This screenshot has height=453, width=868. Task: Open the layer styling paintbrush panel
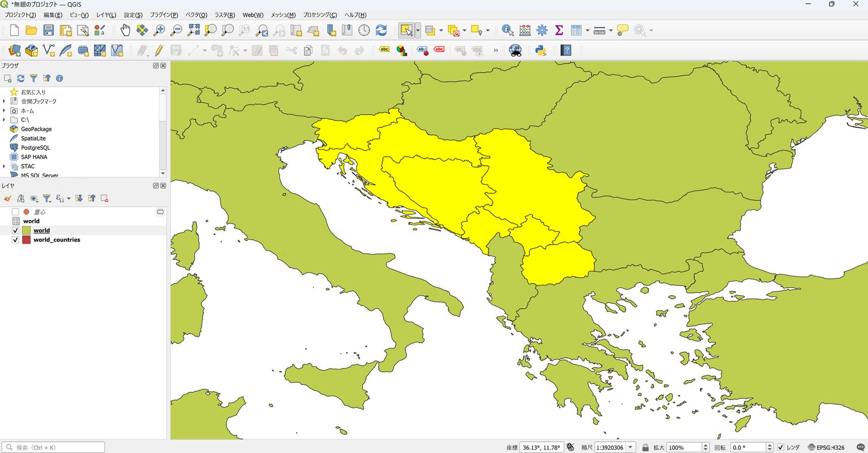tap(8, 199)
